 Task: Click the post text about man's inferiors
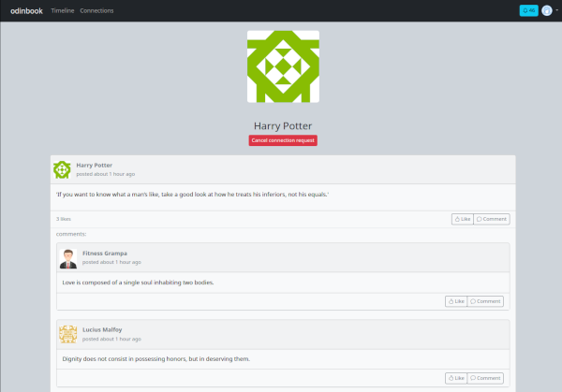(192, 195)
